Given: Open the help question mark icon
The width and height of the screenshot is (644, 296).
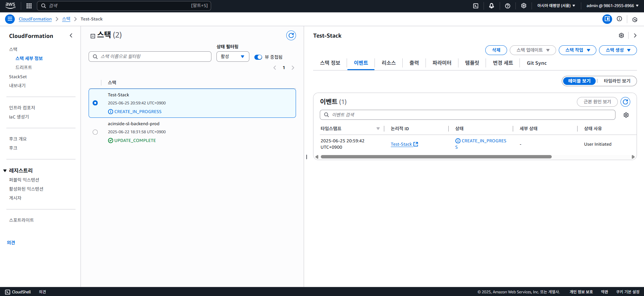Looking at the screenshot, I should point(507,6).
